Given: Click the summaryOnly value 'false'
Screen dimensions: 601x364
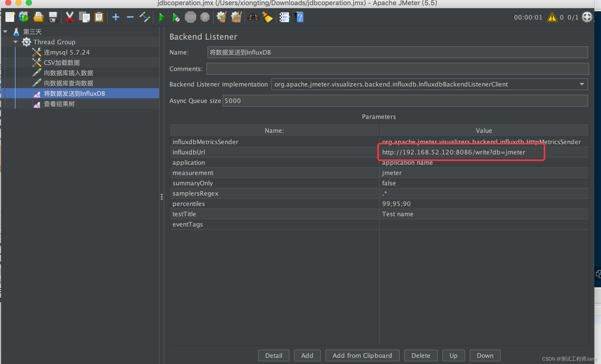Looking at the screenshot, I should click(484, 183).
